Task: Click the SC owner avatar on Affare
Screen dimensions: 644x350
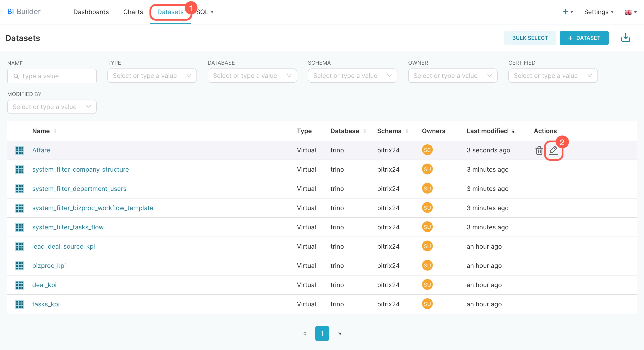Action: 427,150
